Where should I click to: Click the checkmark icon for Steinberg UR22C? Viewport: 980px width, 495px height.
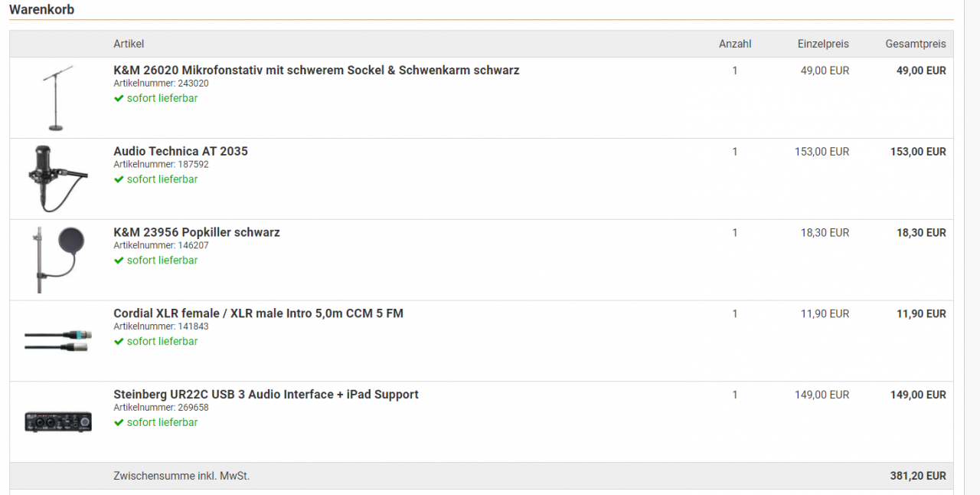click(x=119, y=423)
